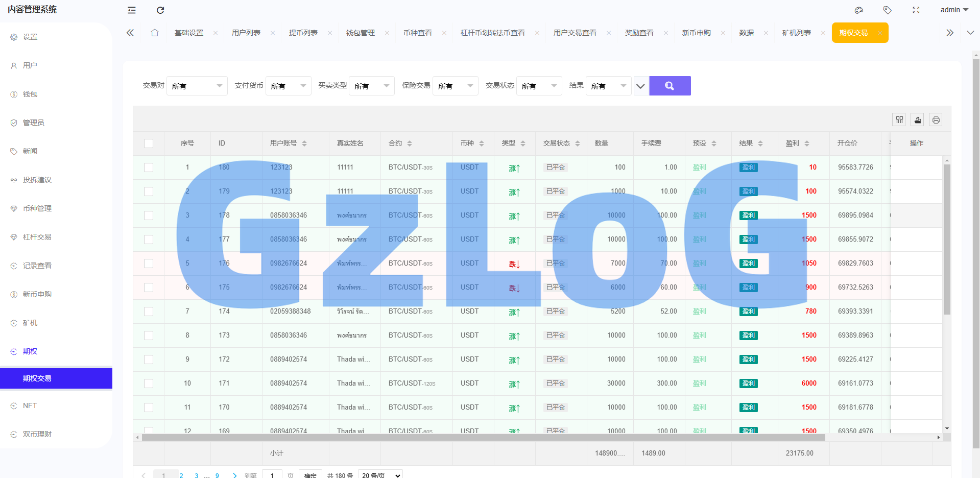Go to page 2 of results
Image resolution: width=980 pixels, height=478 pixels.
click(181, 475)
